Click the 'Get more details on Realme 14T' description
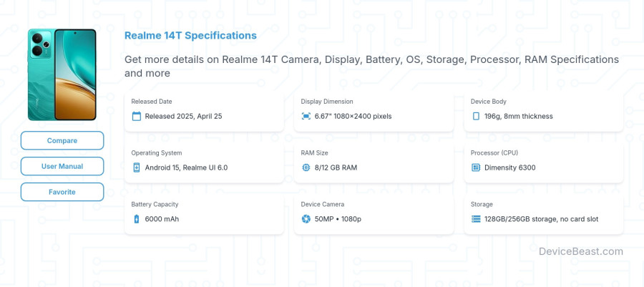Image resolution: width=644 pixels, height=287 pixels. tap(371, 66)
